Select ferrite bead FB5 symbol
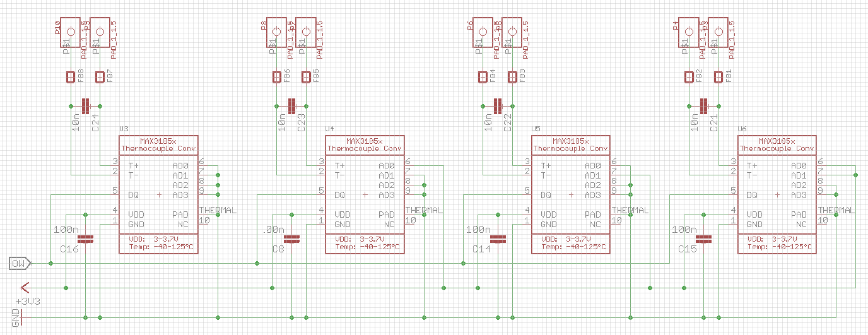This screenshot has height=335, width=868. pos(305,77)
